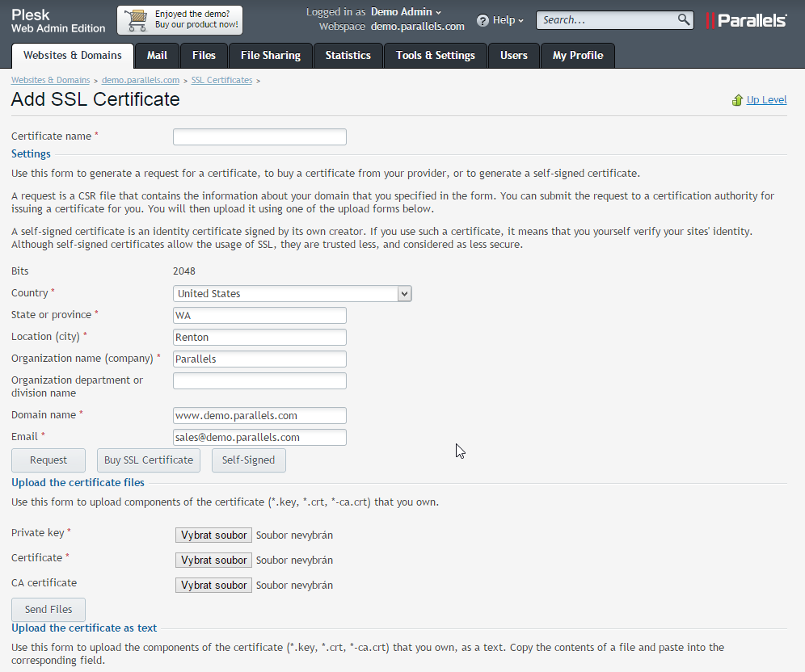The height and width of the screenshot is (672, 805).
Task: Choose file for Certificate upload
Action: pos(213,561)
